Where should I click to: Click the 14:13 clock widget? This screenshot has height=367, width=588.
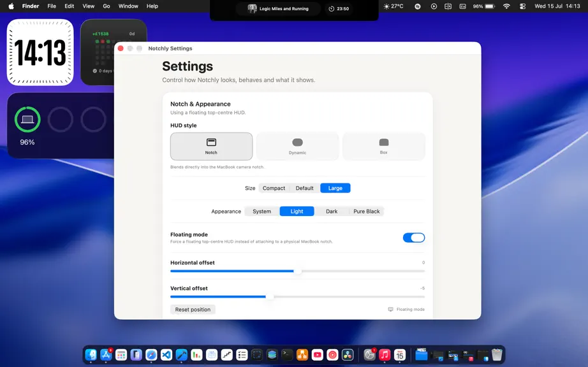[x=40, y=52]
